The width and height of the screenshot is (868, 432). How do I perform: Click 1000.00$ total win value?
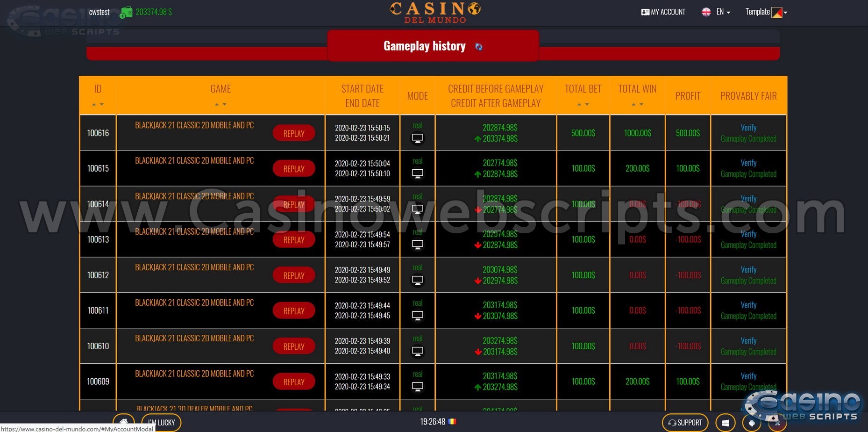pyautogui.click(x=638, y=133)
